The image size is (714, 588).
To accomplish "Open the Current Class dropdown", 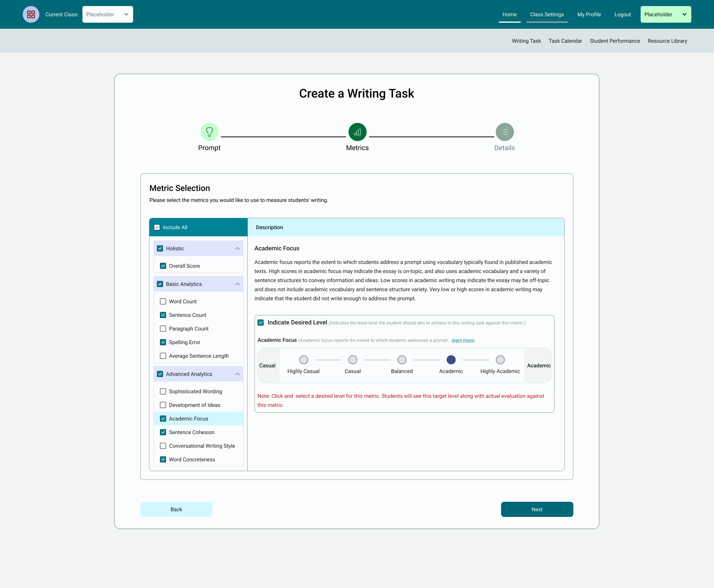I will click(x=107, y=14).
